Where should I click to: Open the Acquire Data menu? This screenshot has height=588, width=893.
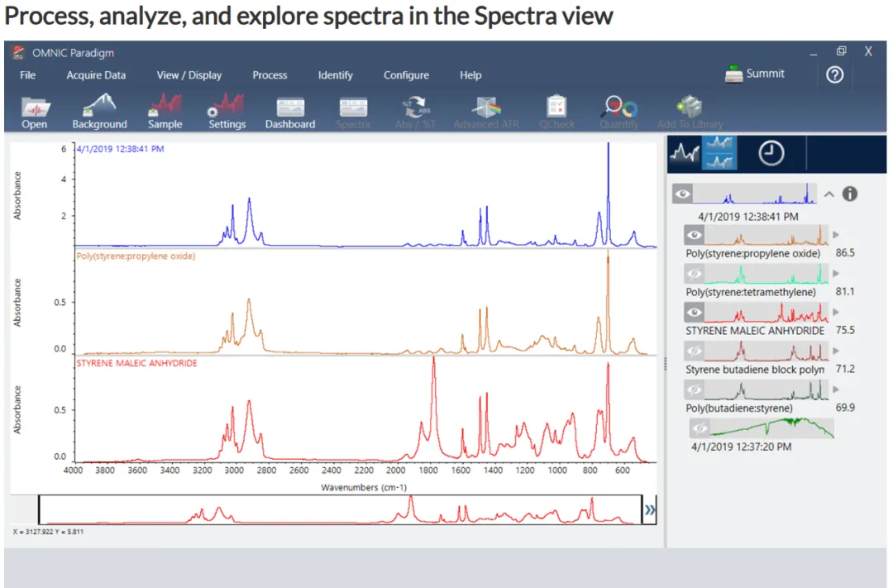point(96,75)
